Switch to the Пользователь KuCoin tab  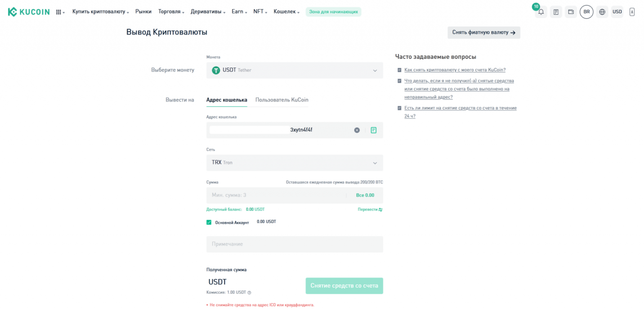pos(282,100)
